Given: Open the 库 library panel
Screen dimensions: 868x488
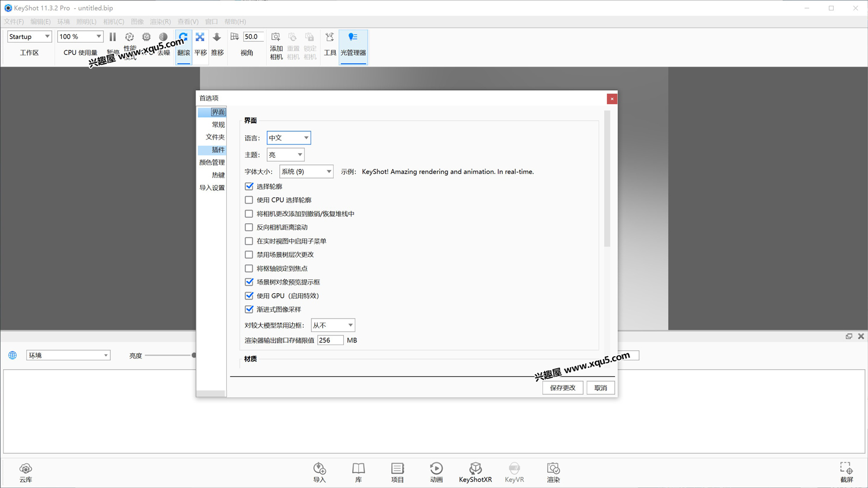Looking at the screenshot, I should pyautogui.click(x=358, y=472).
